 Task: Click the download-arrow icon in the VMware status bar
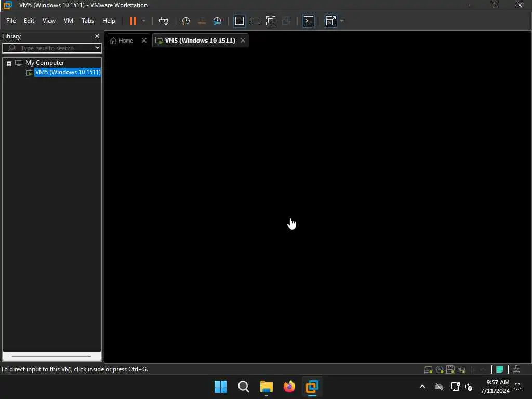(x=516, y=369)
